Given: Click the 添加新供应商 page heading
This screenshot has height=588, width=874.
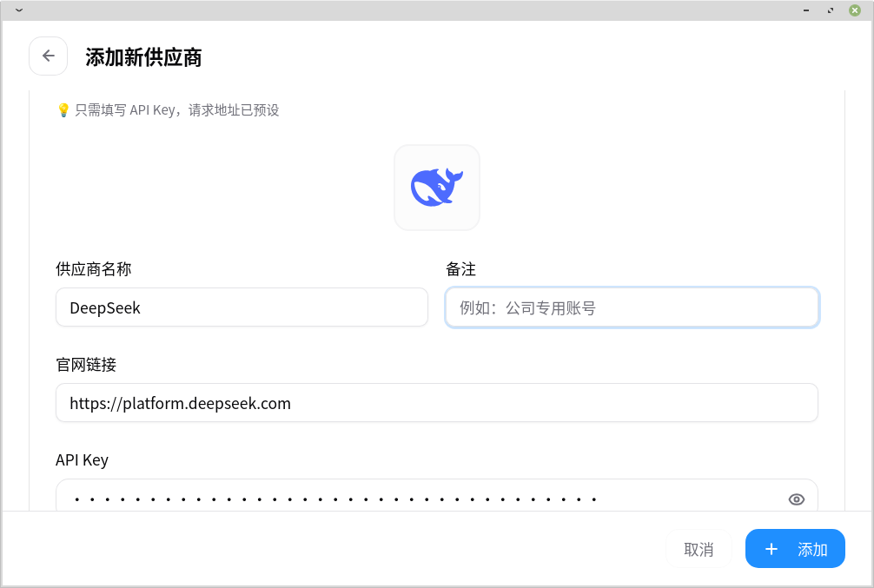Looking at the screenshot, I should [144, 56].
